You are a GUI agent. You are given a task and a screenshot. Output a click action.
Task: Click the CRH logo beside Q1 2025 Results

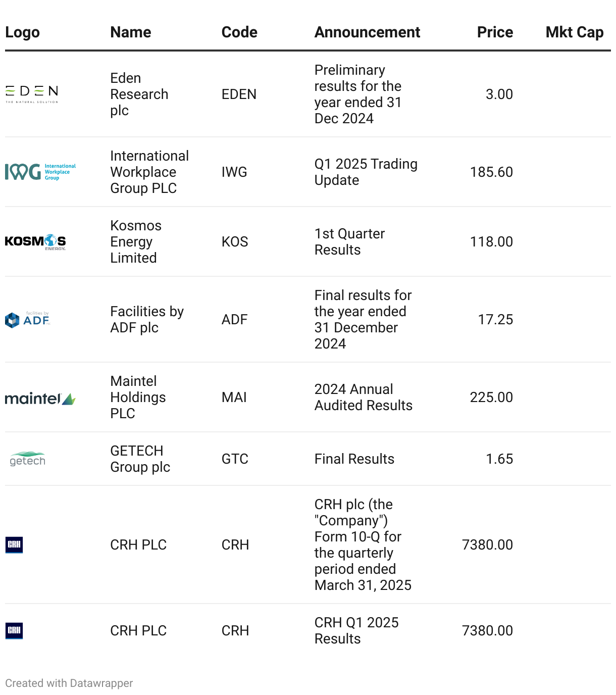[14, 630]
